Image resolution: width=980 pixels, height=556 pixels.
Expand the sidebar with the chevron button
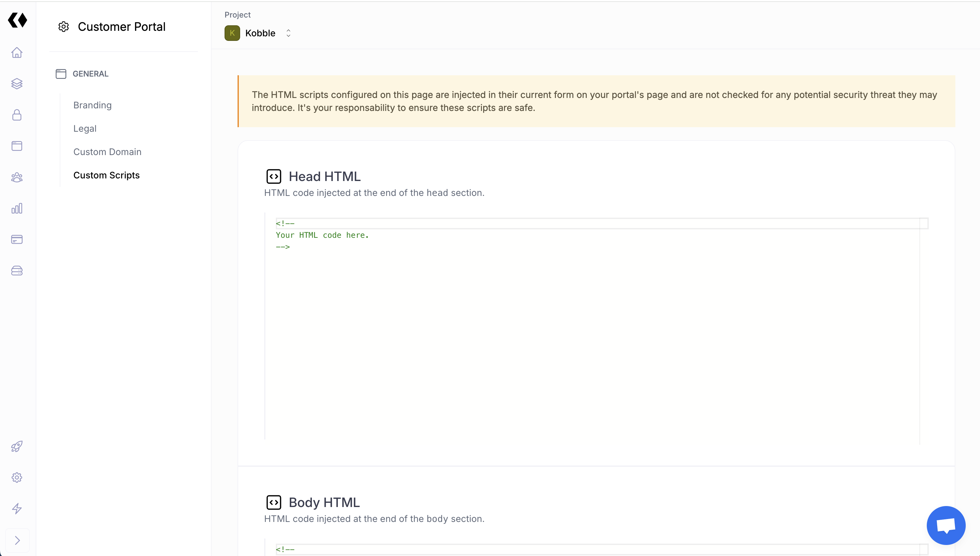(17, 540)
